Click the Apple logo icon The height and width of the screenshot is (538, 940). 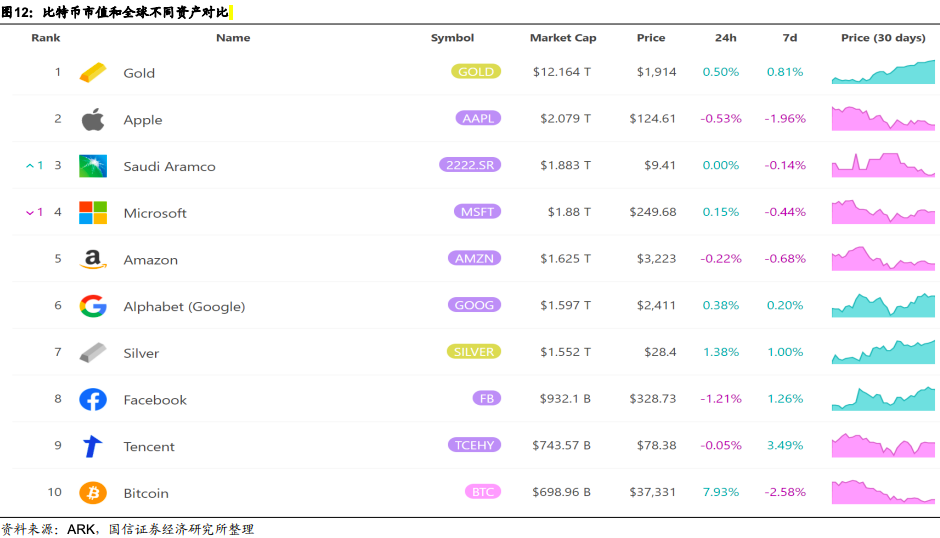click(x=93, y=119)
